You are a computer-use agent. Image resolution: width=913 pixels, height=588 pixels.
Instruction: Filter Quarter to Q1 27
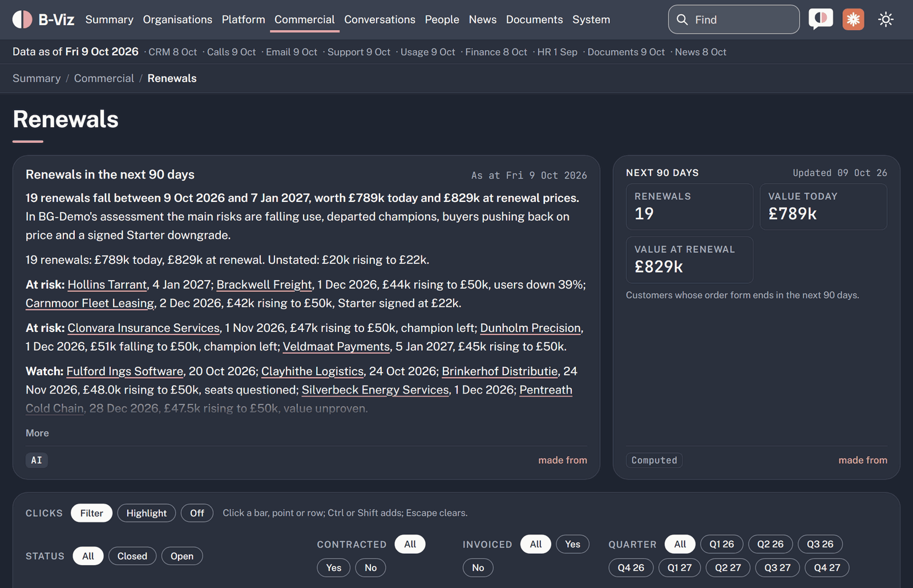coord(680,567)
